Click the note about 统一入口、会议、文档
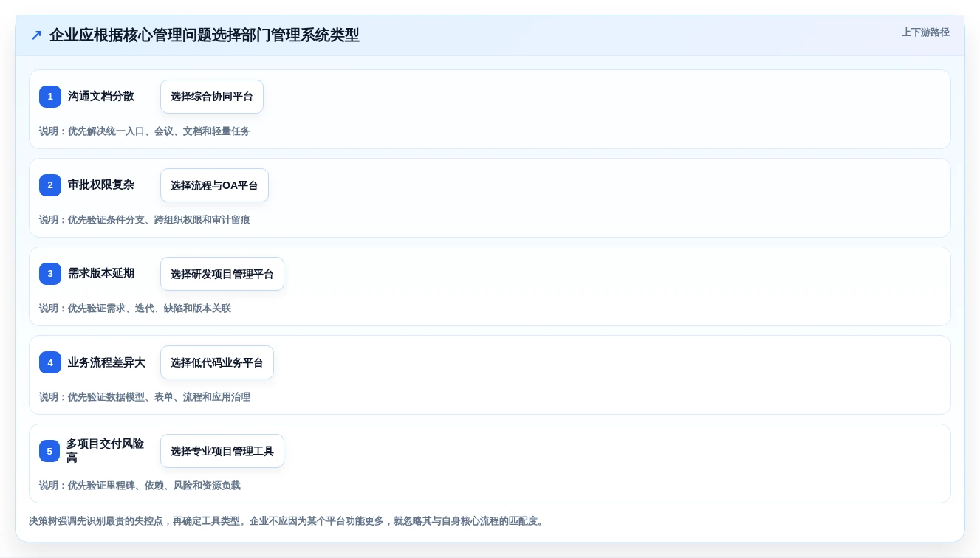The height and width of the screenshot is (558, 980). tap(145, 131)
